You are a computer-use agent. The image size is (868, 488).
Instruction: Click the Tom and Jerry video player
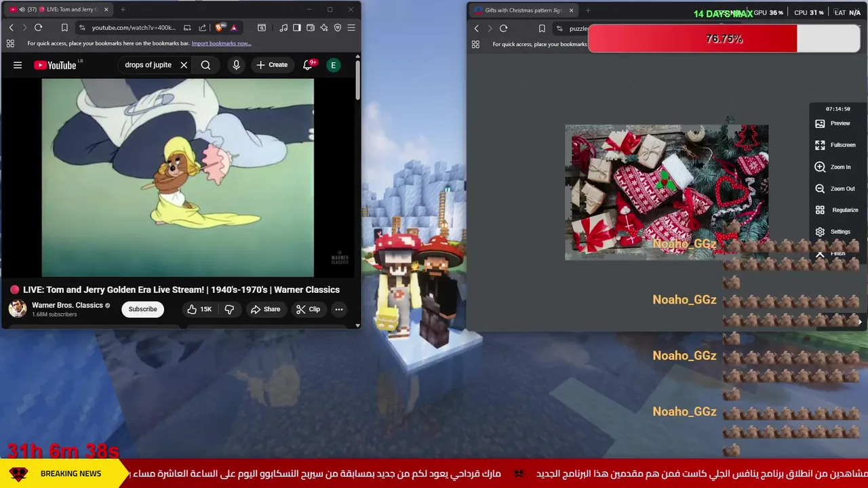[178, 178]
